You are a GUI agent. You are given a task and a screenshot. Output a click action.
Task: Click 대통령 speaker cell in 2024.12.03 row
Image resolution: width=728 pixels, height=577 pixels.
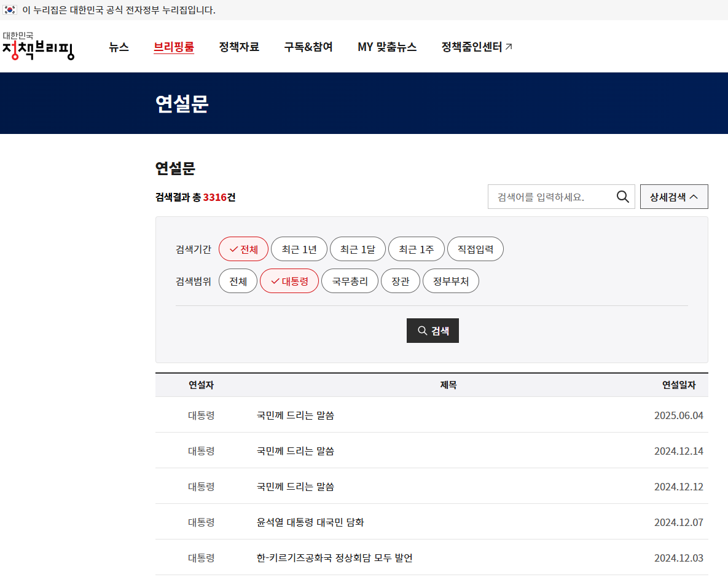pos(201,558)
